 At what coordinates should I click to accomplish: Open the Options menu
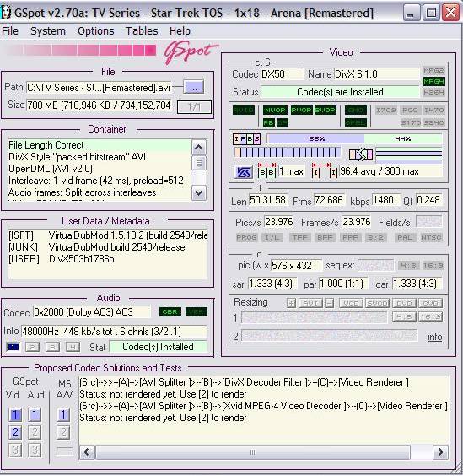tap(96, 31)
